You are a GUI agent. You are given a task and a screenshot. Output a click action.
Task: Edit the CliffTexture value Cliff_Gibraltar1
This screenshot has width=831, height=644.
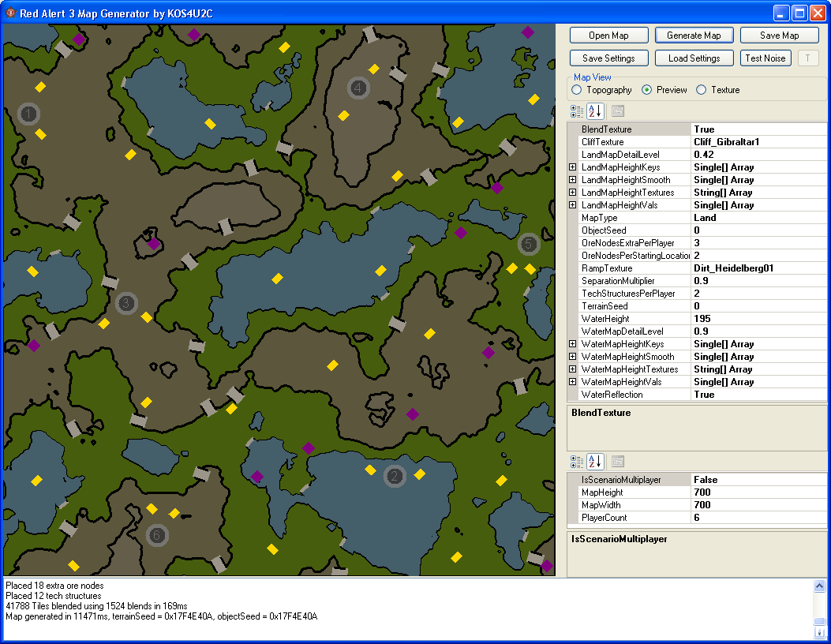coord(759,142)
